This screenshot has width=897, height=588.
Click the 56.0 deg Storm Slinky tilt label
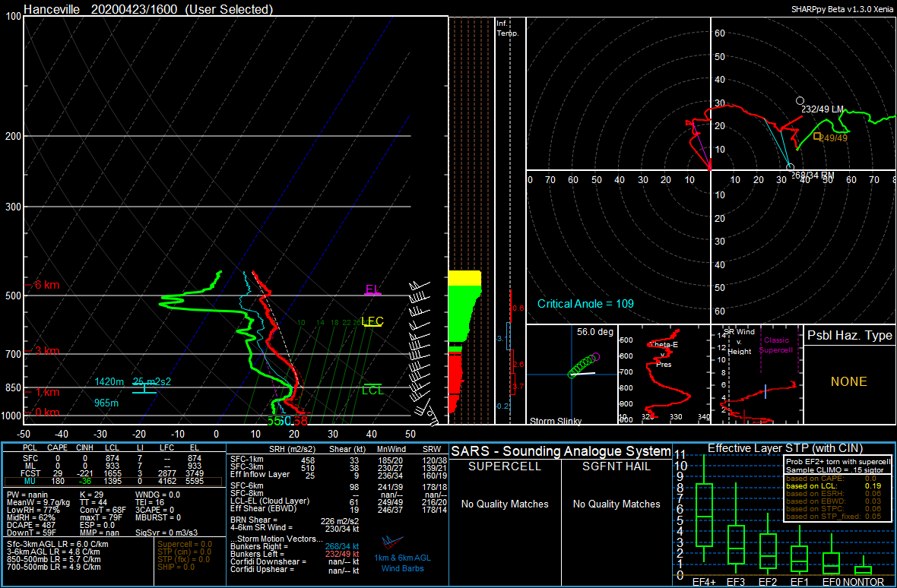pos(594,331)
